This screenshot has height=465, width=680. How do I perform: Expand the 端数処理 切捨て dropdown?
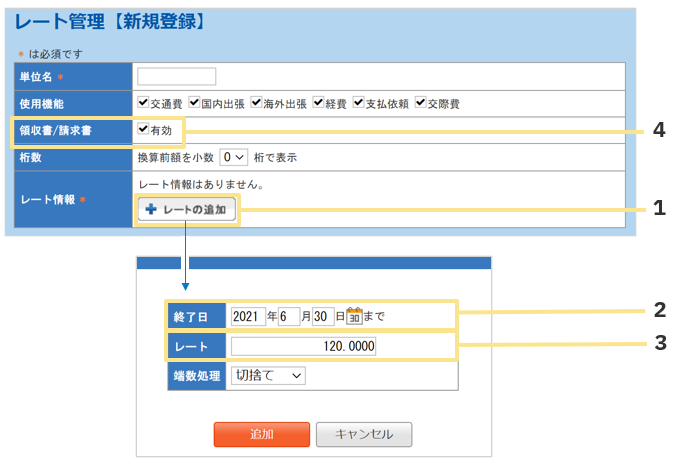[x=267, y=375]
